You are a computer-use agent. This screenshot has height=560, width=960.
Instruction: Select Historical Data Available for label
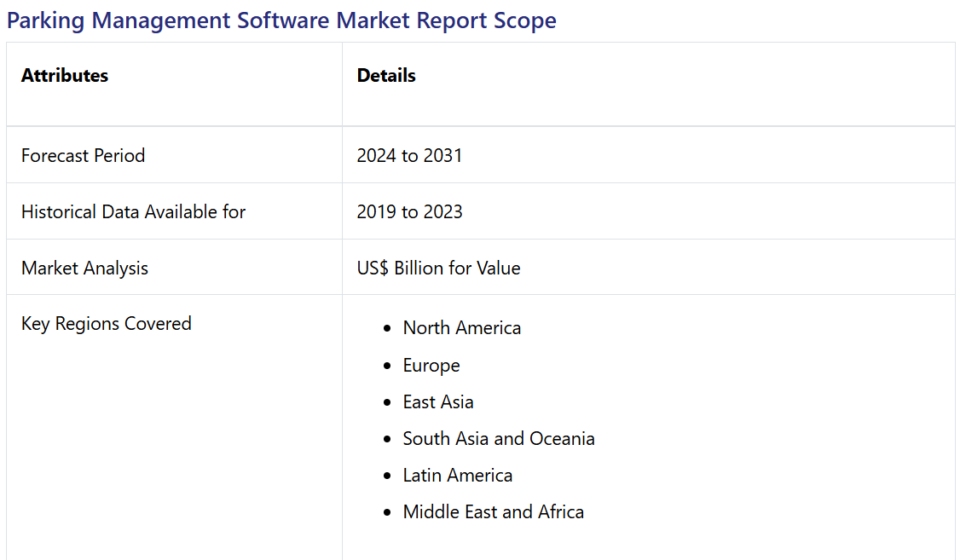(x=133, y=211)
